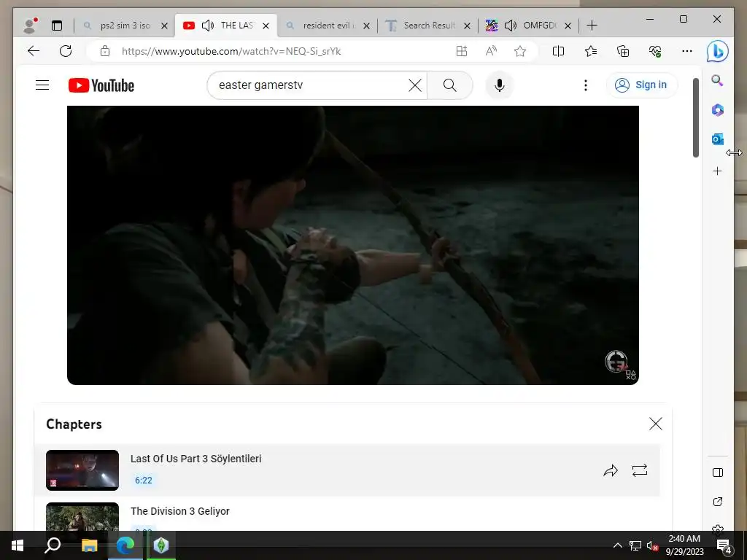View site information lock icon
This screenshot has width=747, height=560.
tap(105, 51)
